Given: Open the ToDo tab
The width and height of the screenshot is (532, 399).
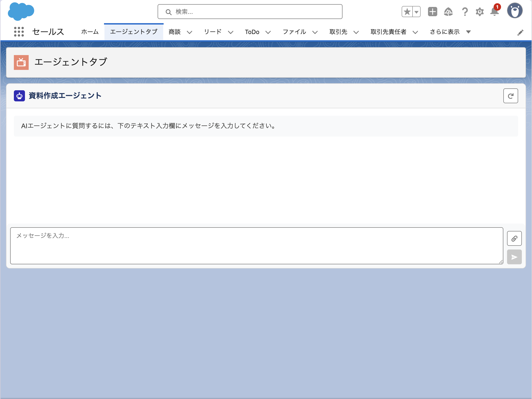Looking at the screenshot, I should click(252, 32).
